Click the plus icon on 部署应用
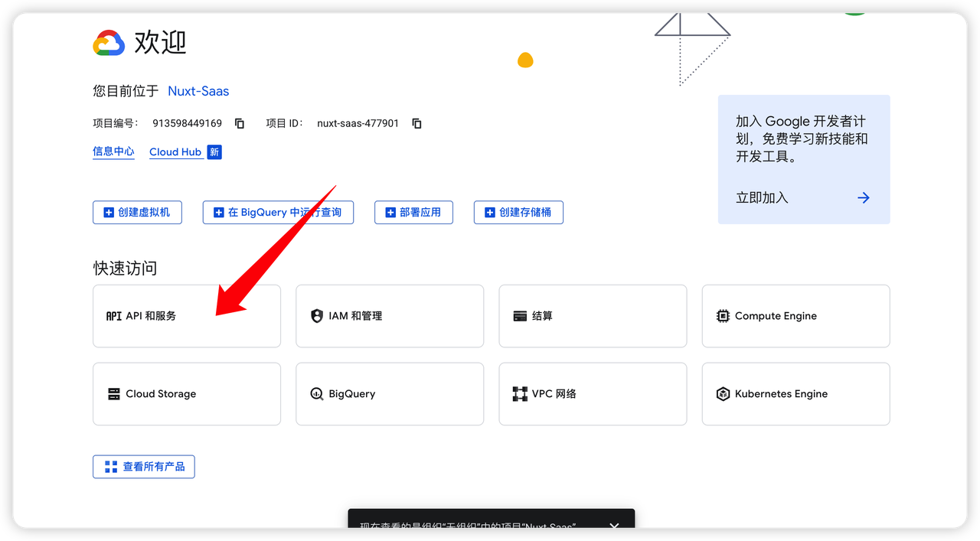980x541 pixels. pyautogui.click(x=390, y=213)
